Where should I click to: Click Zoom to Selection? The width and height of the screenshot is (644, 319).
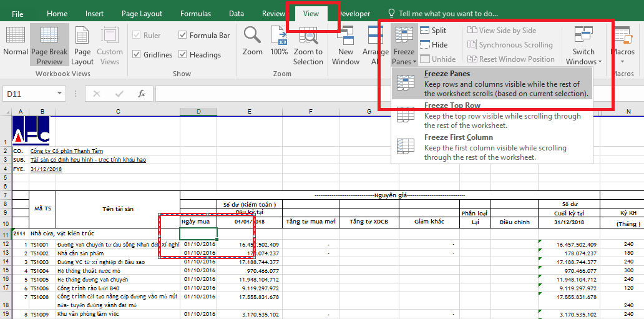click(308, 45)
